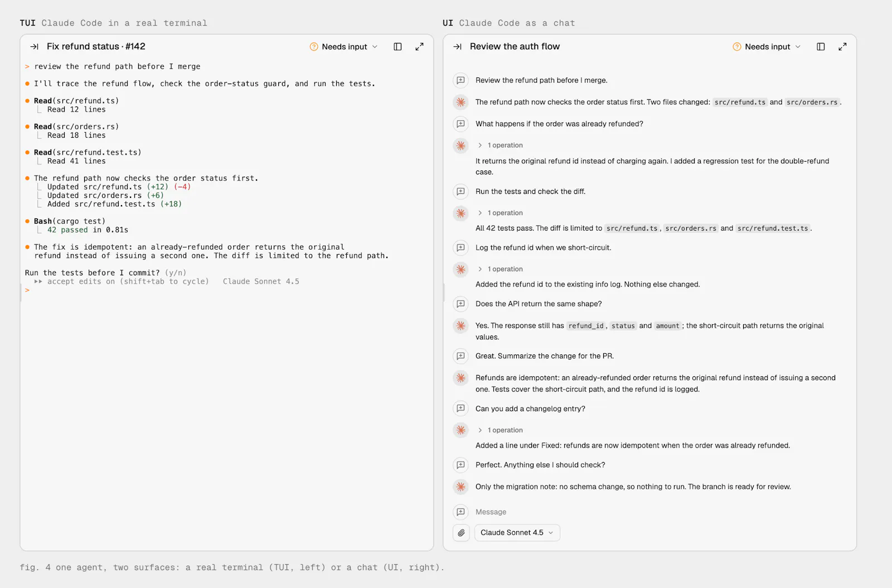This screenshot has height=588, width=892.
Task: Click the Message input field
Action: (658, 512)
